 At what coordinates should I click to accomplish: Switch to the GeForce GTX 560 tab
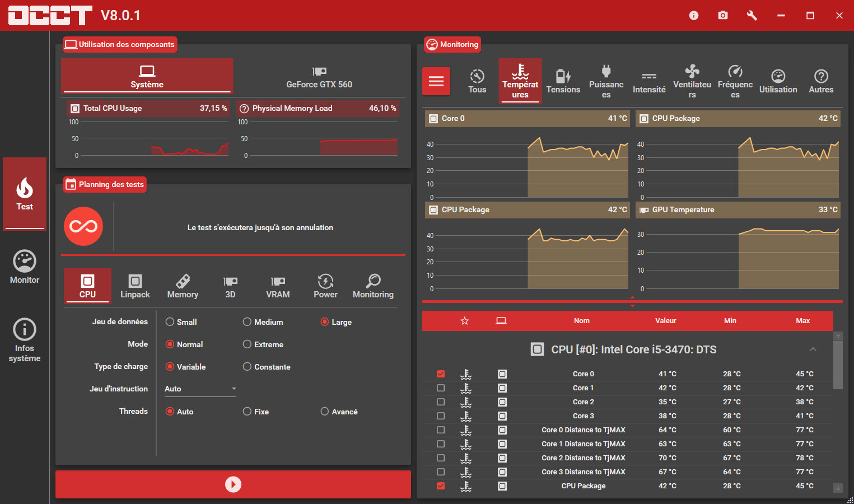319,77
